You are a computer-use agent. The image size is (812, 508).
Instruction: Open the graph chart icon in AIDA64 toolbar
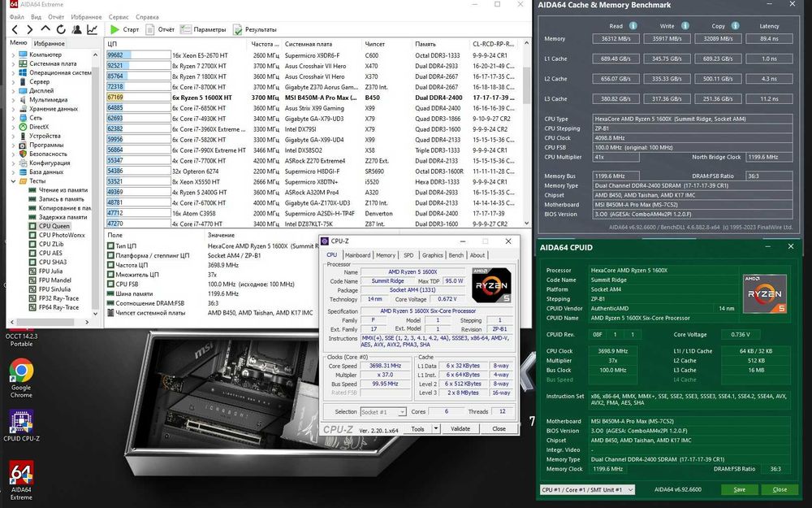point(92,29)
